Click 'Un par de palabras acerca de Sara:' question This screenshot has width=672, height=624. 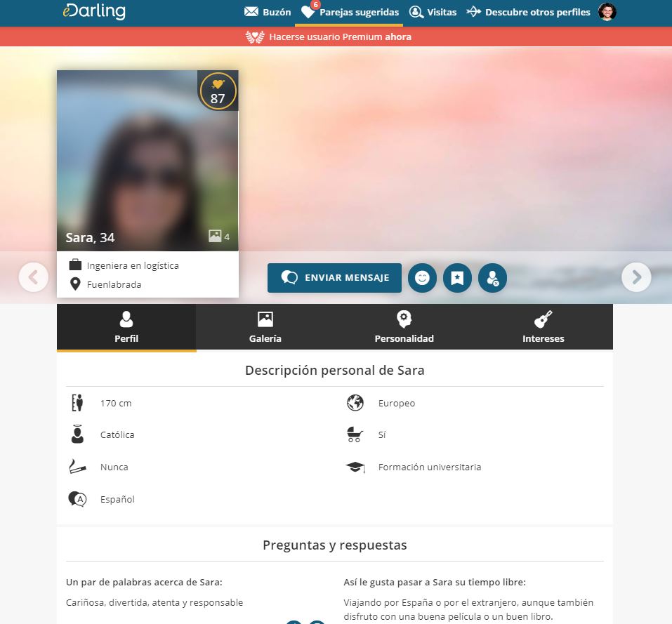(144, 582)
